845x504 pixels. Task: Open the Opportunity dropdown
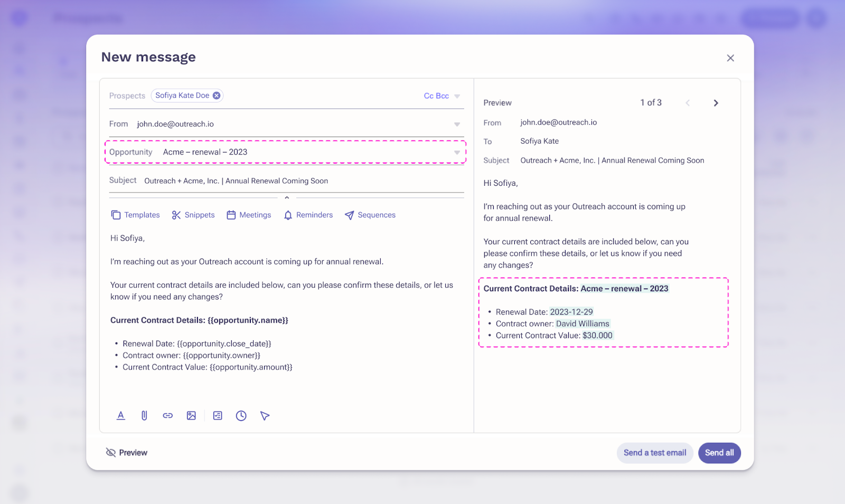tap(457, 153)
